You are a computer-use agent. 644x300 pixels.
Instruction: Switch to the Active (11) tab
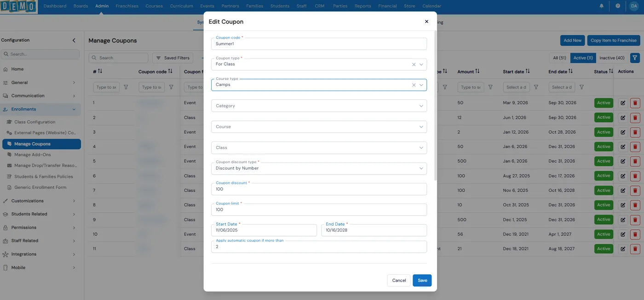tap(583, 58)
